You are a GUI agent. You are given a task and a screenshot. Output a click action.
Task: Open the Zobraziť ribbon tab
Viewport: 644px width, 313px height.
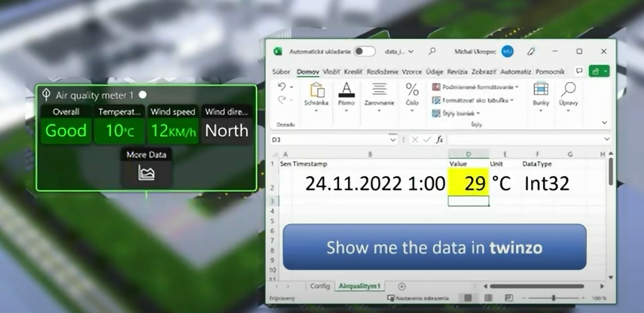tap(484, 71)
